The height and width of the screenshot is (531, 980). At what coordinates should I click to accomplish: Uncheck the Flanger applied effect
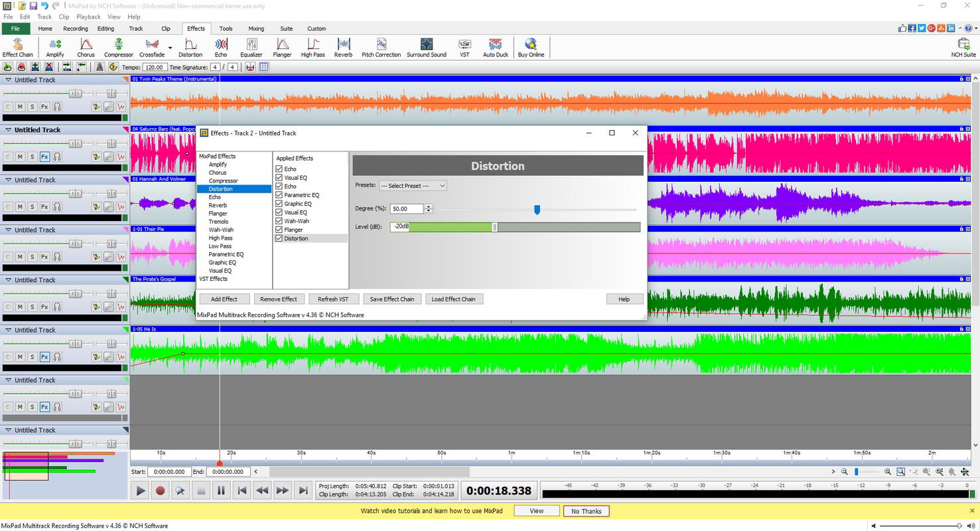279,230
